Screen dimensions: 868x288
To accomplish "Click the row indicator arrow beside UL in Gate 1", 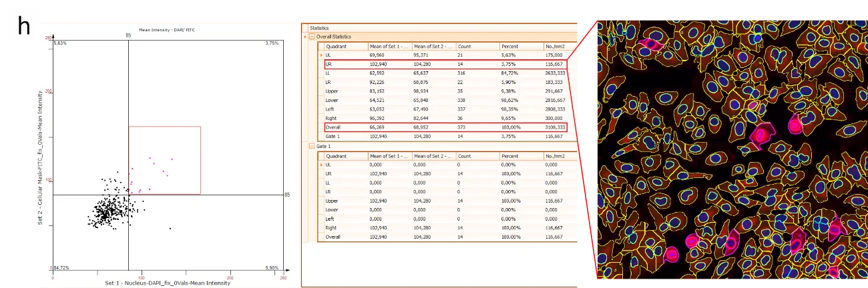I will coord(321,165).
